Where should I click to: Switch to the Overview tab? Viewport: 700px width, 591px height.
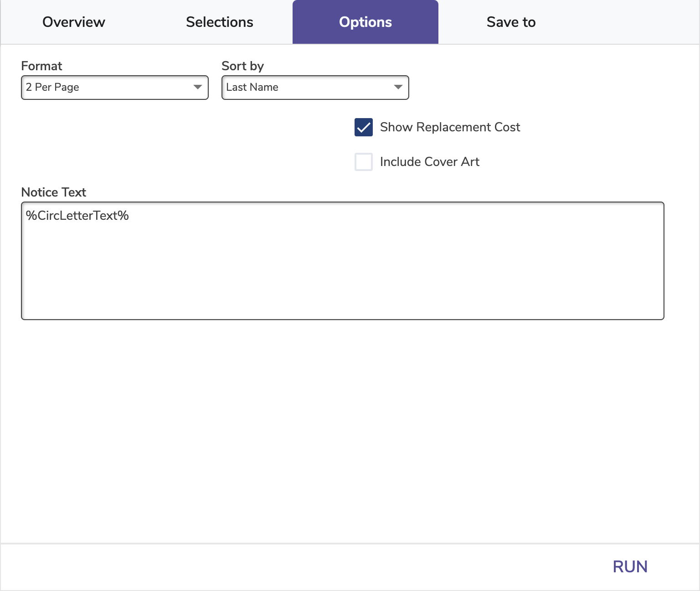click(74, 22)
